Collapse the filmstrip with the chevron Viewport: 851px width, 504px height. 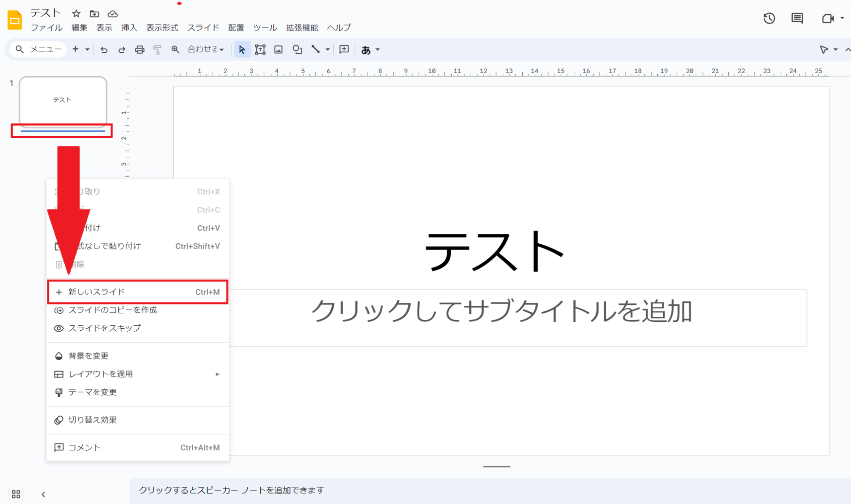(x=43, y=494)
